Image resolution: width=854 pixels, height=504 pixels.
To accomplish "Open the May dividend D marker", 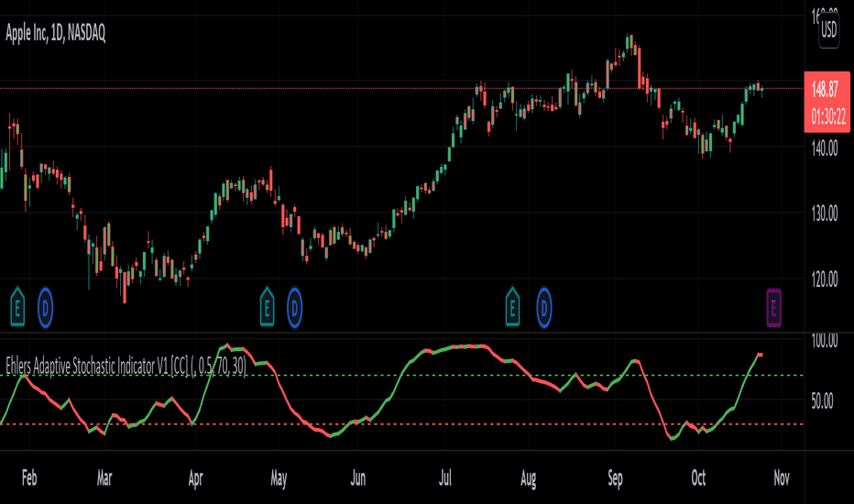I will (295, 309).
